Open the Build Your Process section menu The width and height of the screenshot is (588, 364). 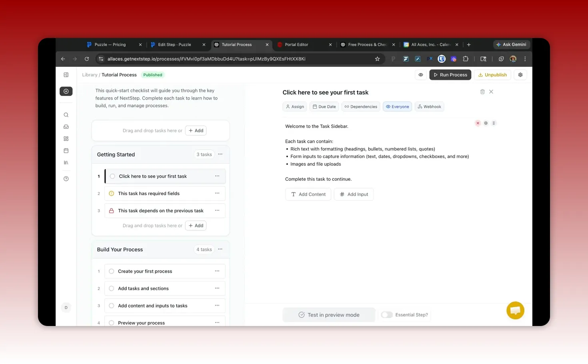[x=220, y=249]
